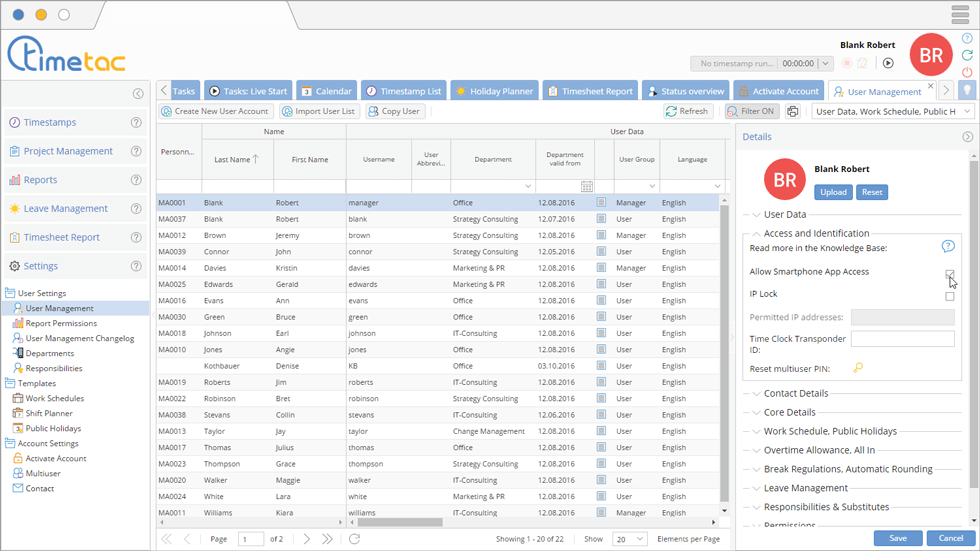Image resolution: width=980 pixels, height=551 pixels.
Task: Click the Reset multiuser PIN key icon
Action: (858, 369)
